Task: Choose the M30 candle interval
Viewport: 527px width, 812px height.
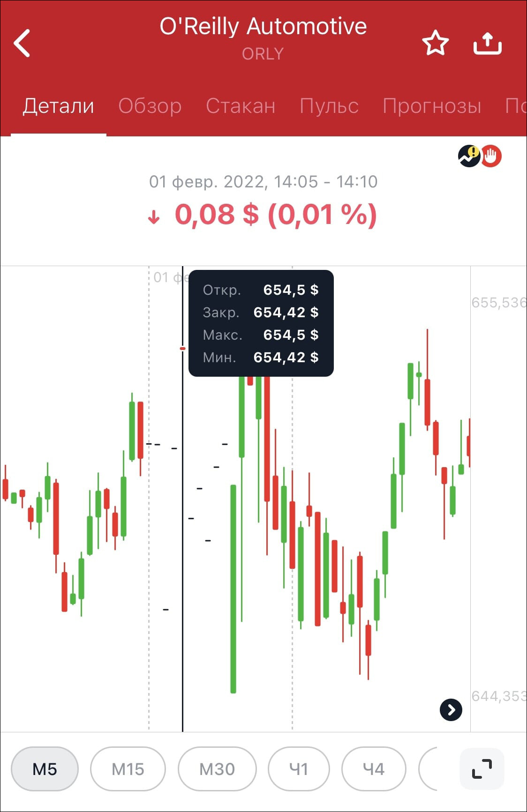Action: (x=217, y=769)
